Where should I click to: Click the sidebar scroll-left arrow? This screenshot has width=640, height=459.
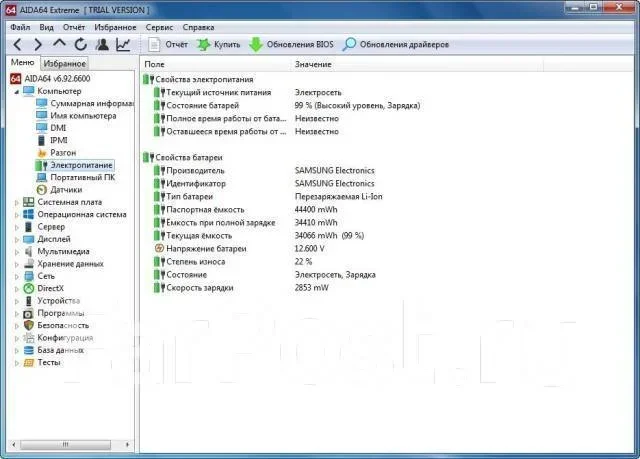point(14,444)
